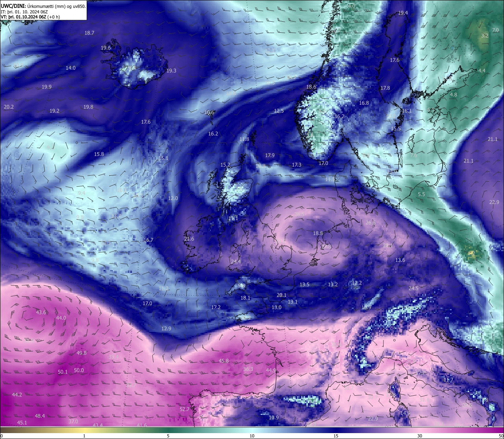Click the "14.9" value label

[405, 414]
